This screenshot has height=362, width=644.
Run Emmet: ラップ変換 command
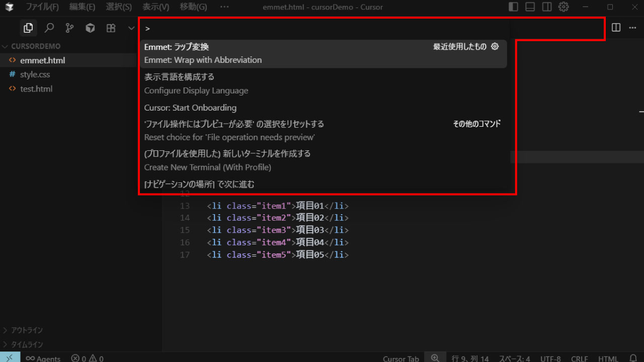323,54
